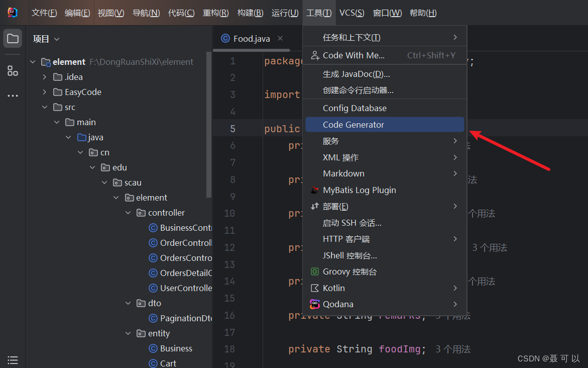
Task: Open the 项目 view dropdown
Action: (46, 39)
